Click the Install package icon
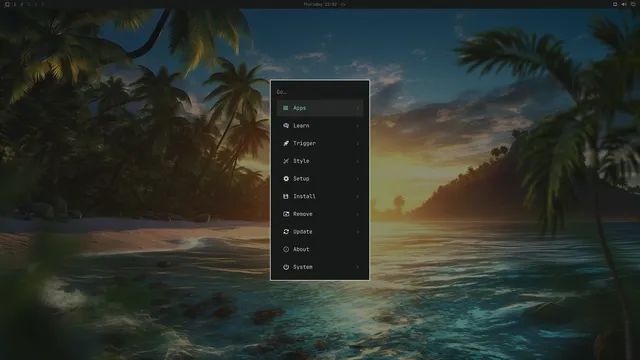This screenshot has height=360, width=640. (x=286, y=196)
